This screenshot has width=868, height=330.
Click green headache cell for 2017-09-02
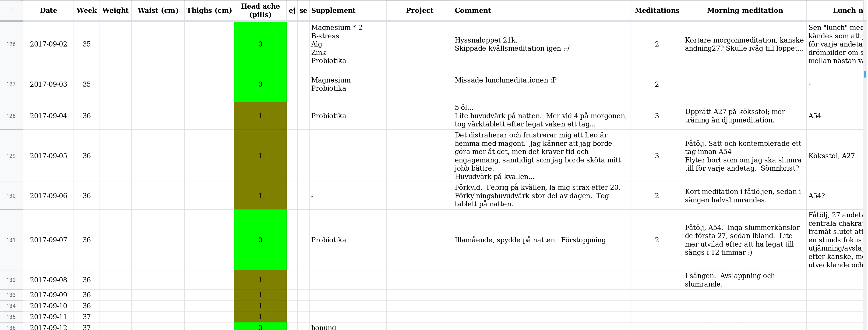coord(260,44)
